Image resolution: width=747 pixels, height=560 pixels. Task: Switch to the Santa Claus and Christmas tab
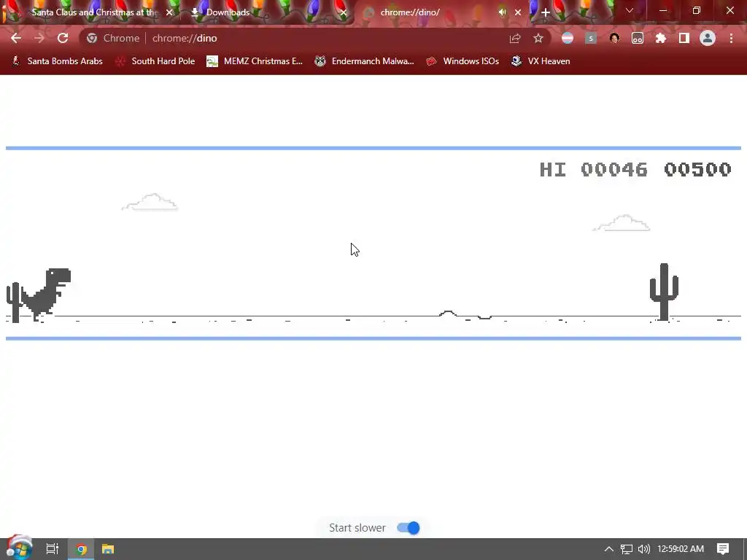94,12
